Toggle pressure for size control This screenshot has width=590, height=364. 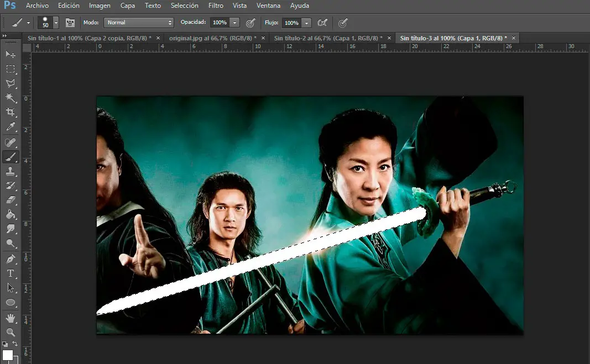pyautogui.click(x=342, y=23)
